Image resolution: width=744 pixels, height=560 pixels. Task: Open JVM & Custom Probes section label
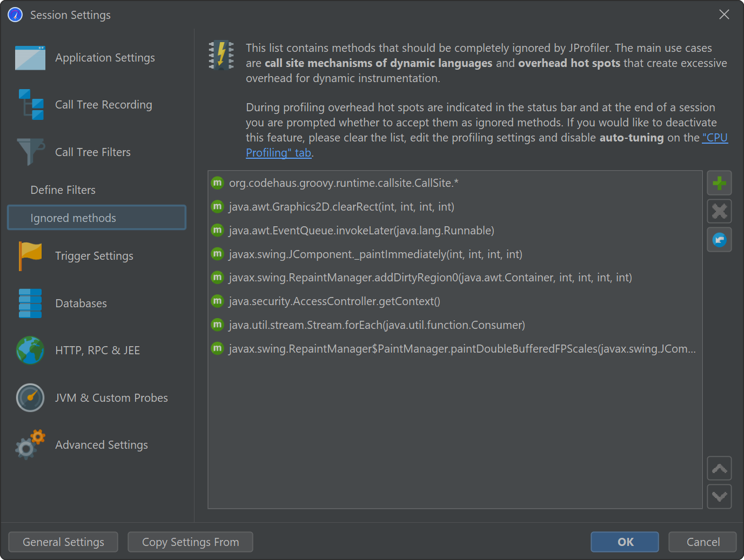tap(111, 398)
